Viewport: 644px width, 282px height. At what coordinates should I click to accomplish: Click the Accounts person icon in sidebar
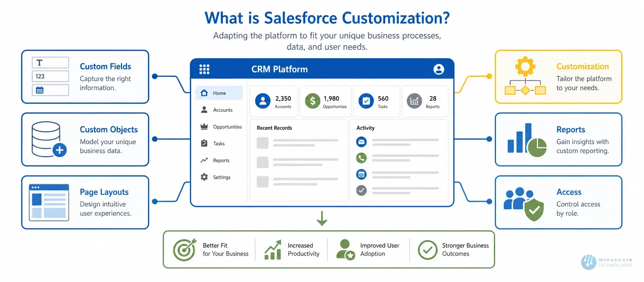tap(204, 110)
